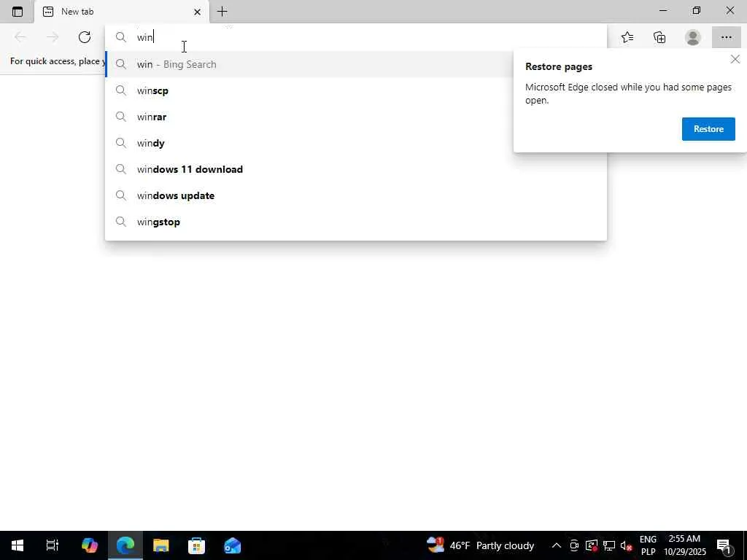
Task: Launch Copilot from the taskbar
Action: [90, 545]
